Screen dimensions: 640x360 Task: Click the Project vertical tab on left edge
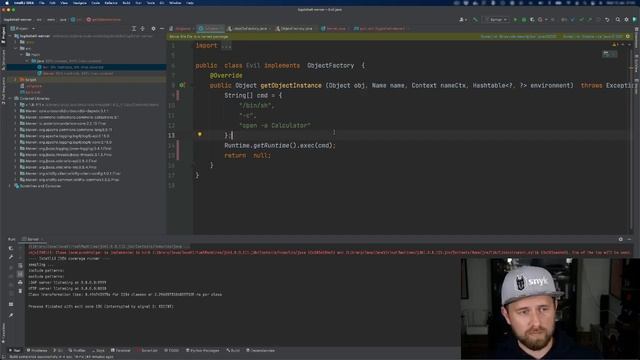[3, 35]
